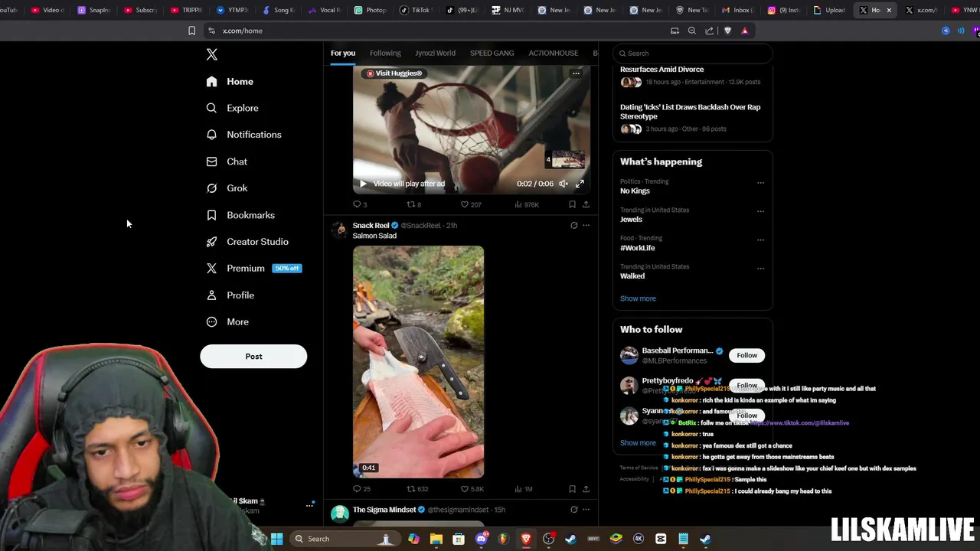The image size is (980, 551).
Task: Open Brave Shields icon
Action: click(x=727, y=31)
